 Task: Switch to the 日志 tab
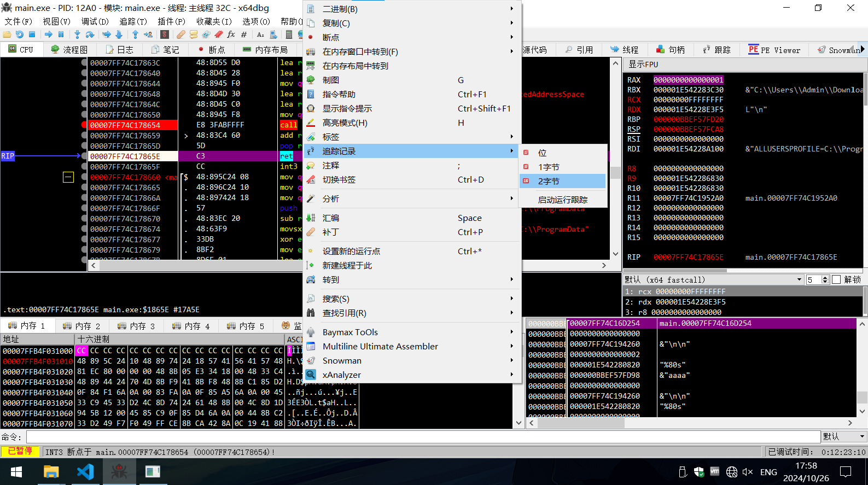coord(119,49)
